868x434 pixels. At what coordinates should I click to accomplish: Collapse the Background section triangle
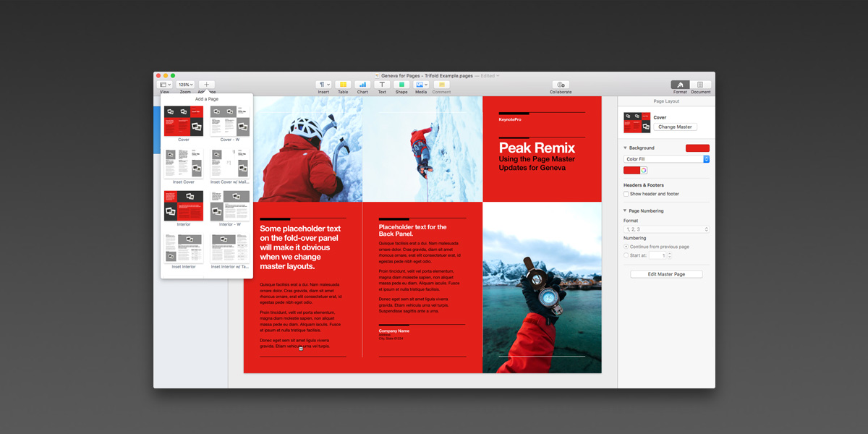pyautogui.click(x=626, y=148)
